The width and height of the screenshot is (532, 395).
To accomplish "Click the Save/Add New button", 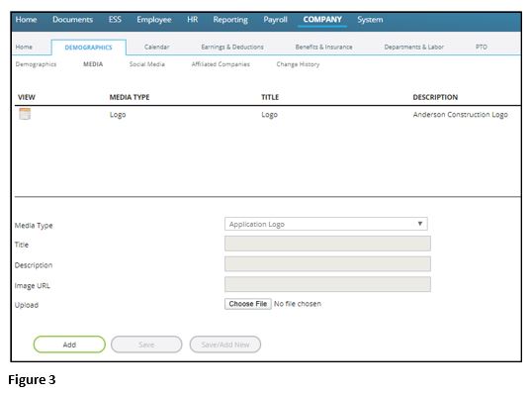I will [225, 345].
